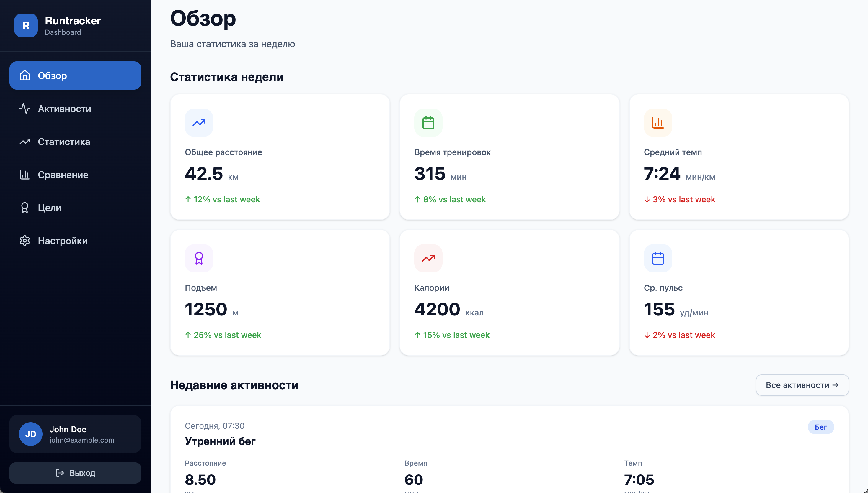Image resolution: width=868 pixels, height=493 pixels.
Task: Open the Настройки gear icon
Action: click(25, 241)
